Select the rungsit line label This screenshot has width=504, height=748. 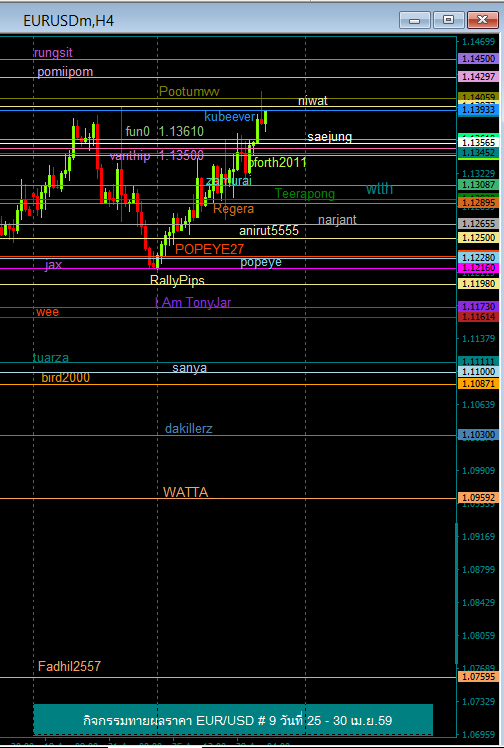[53, 52]
